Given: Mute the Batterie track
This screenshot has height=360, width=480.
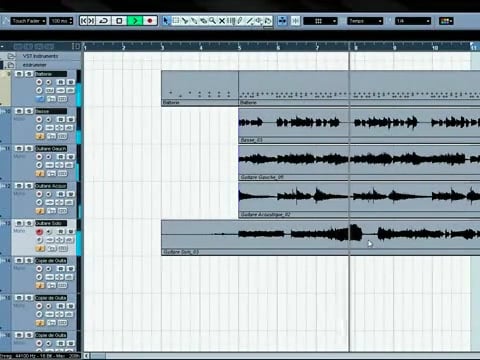Looking at the screenshot, I should (19, 74).
